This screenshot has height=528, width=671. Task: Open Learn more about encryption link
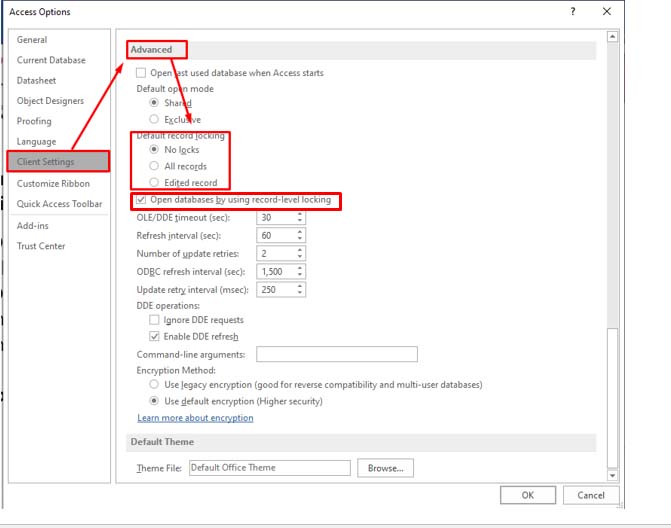pyautogui.click(x=195, y=418)
